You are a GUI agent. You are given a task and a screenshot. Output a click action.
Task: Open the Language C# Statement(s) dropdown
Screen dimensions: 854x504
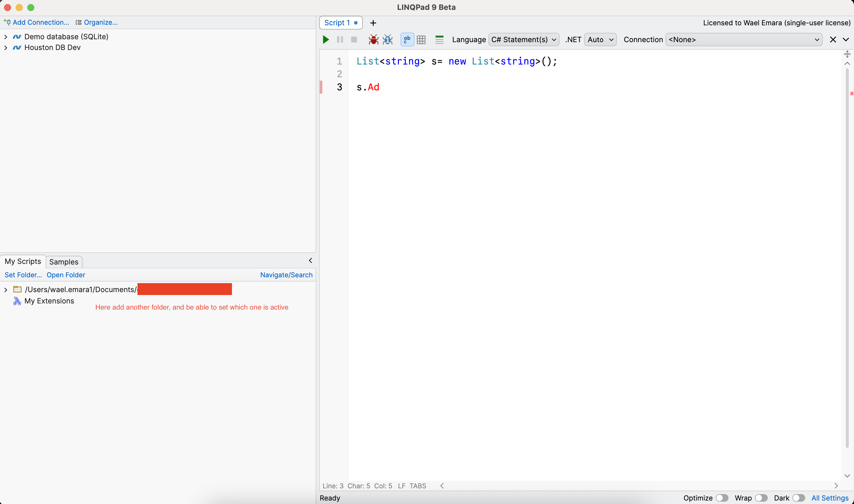coord(524,40)
